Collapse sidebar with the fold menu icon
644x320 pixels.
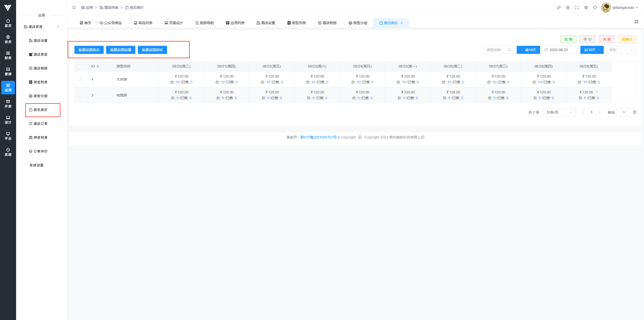[74, 8]
